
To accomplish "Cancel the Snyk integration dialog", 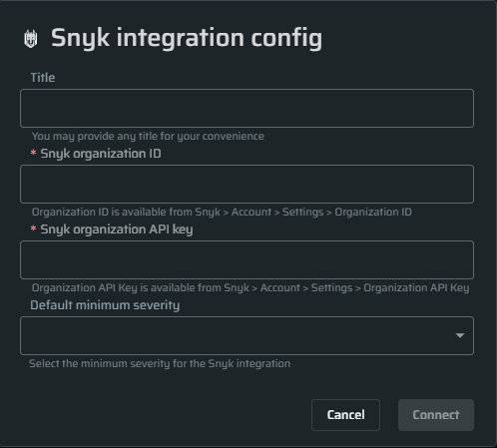I will click(345, 415).
